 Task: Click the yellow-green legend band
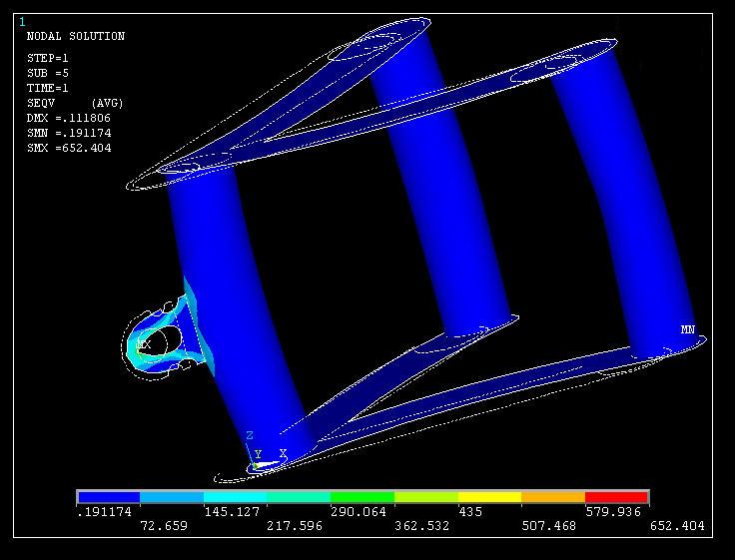426,497
